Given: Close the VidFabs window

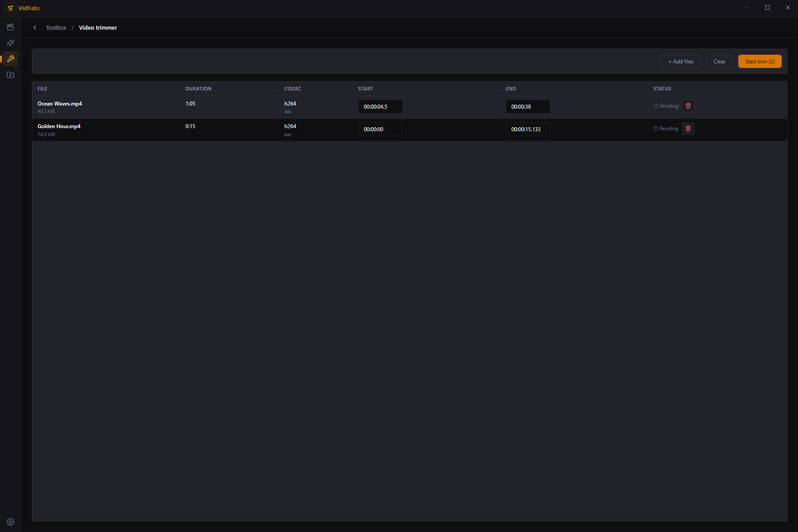Looking at the screenshot, I should pyautogui.click(x=788, y=8).
